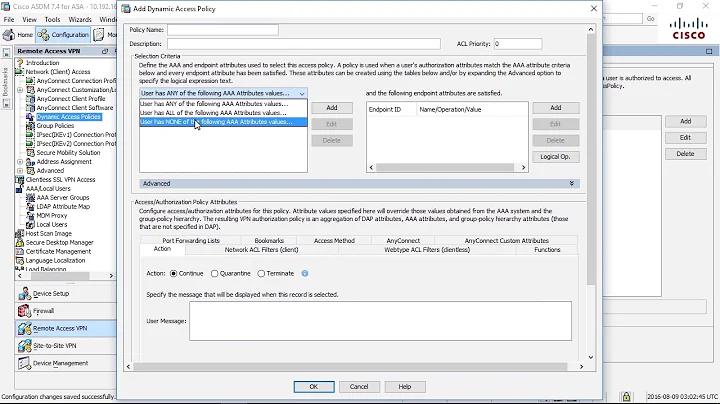Open the Site-to-Site VPN section icon
Screen dimensions: 720x404
[x=24, y=346]
